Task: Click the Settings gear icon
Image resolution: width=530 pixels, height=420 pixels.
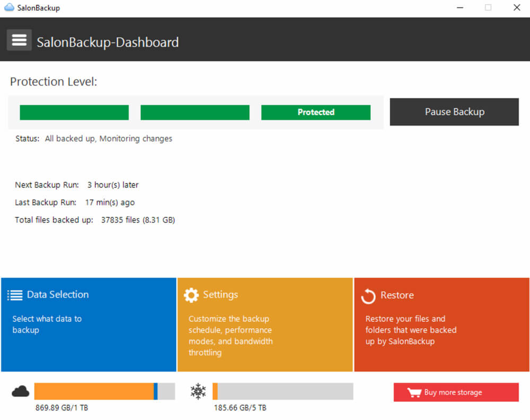Action: click(191, 295)
